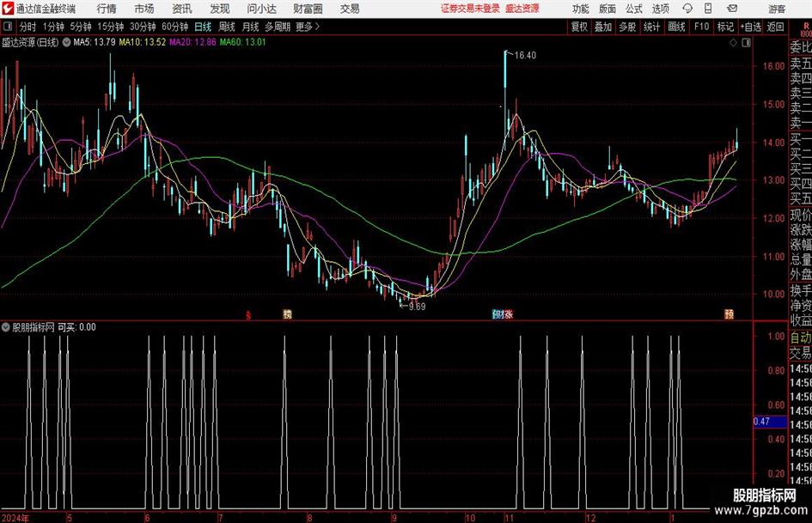The image size is (812, 523).
Task: Open the 资讯 menu
Action: (x=182, y=9)
